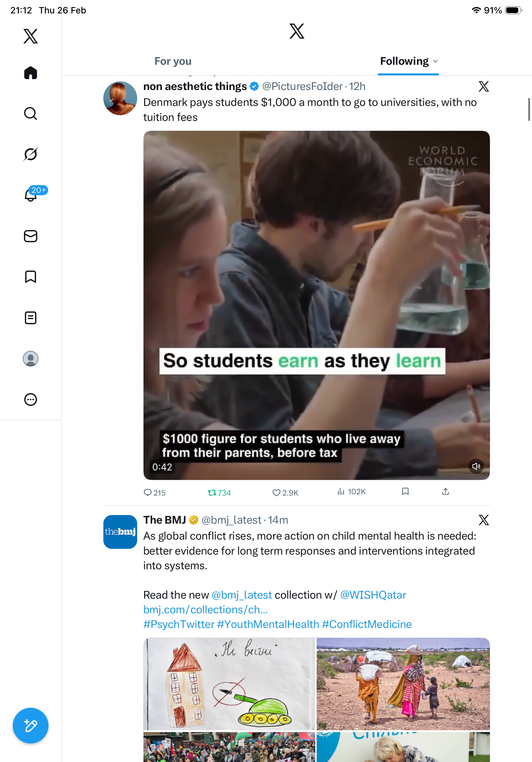The width and height of the screenshot is (532, 762).
Task: Bookmark the non aesthetic things post
Action: click(x=405, y=491)
